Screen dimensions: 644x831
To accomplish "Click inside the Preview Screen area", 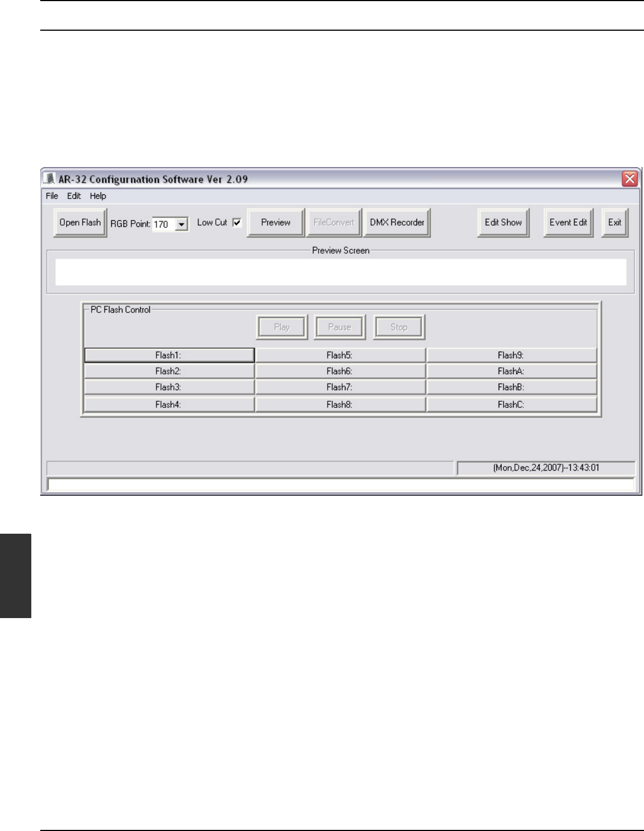I will [x=340, y=272].
